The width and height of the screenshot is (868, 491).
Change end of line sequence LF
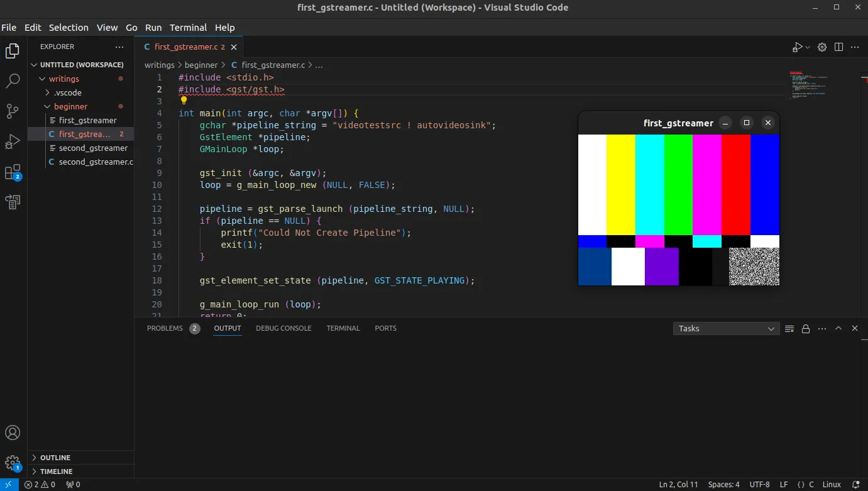(x=784, y=485)
